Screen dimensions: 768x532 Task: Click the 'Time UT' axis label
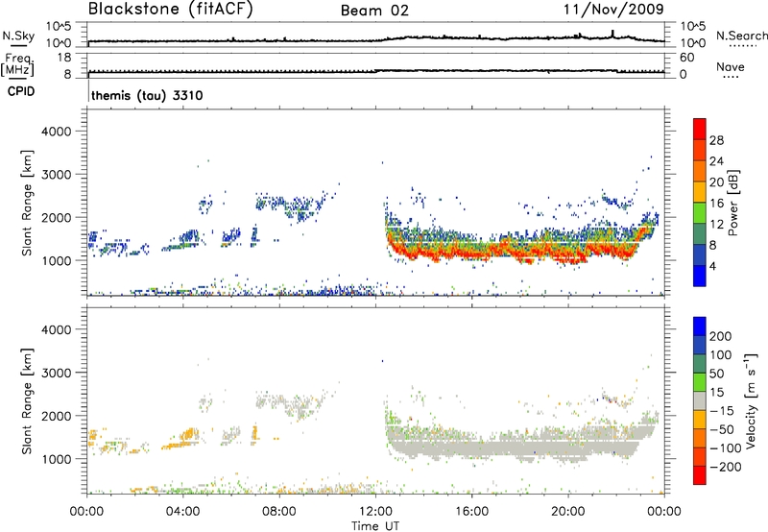coord(375,526)
